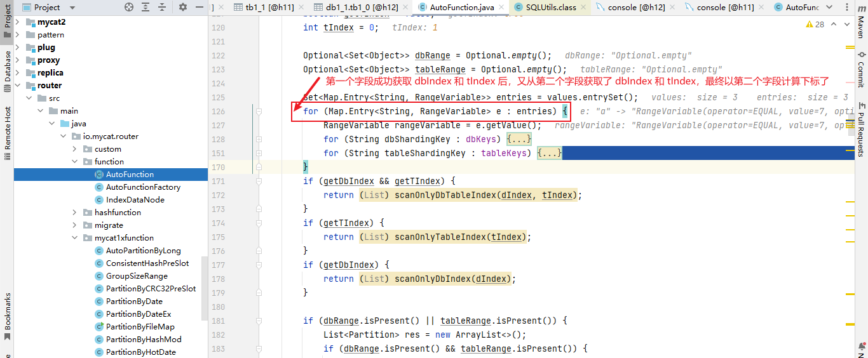Viewport: 868px width, 358px height.
Task: Hide the Project panel with minus icon
Action: pos(200,7)
